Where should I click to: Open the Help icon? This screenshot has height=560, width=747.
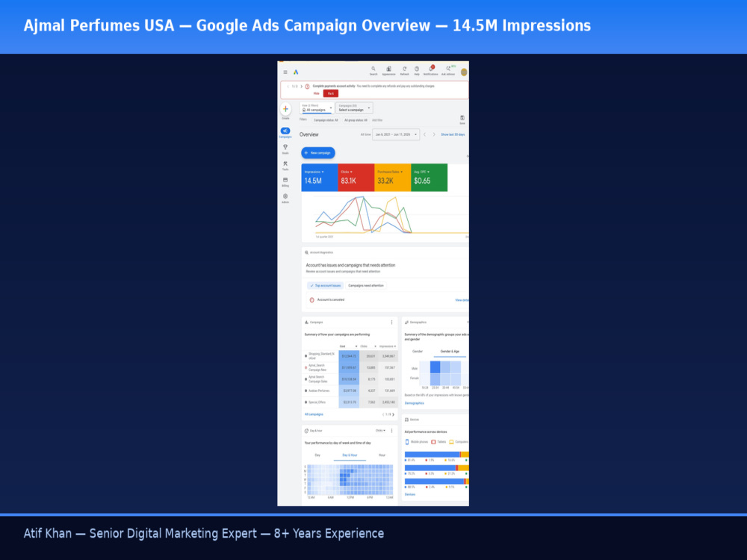click(417, 70)
